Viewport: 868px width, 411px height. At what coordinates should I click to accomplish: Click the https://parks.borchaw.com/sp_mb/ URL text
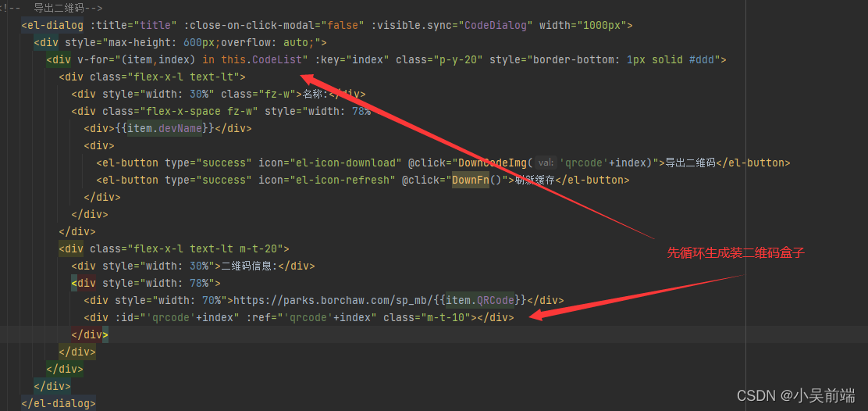click(x=333, y=300)
